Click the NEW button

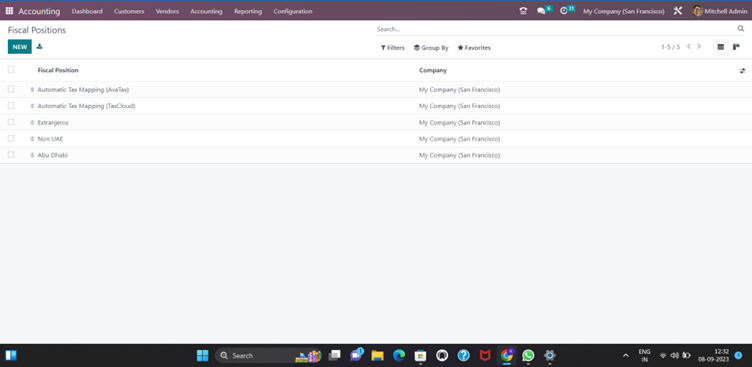point(20,47)
